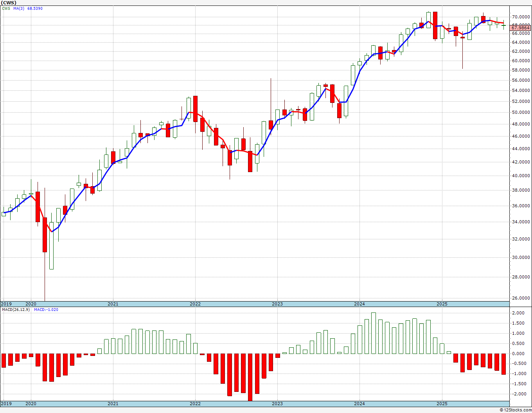Select the 38.0000 price axis label

pos(521,190)
